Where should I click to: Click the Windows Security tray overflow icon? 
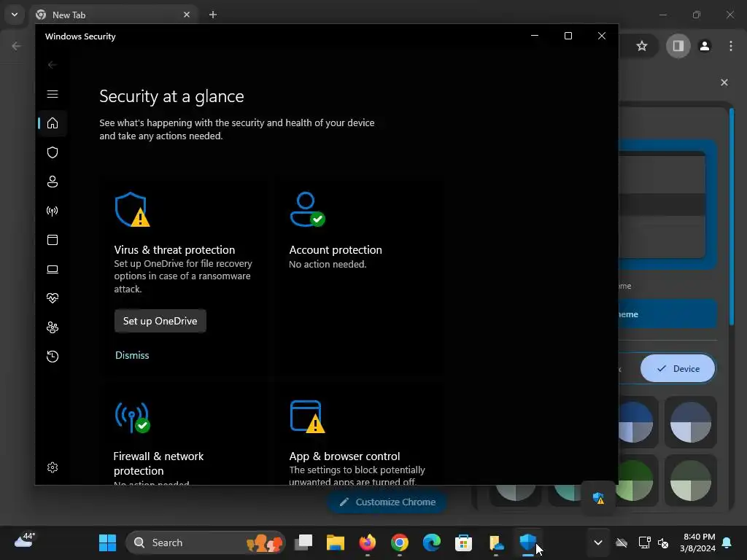(598, 499)
